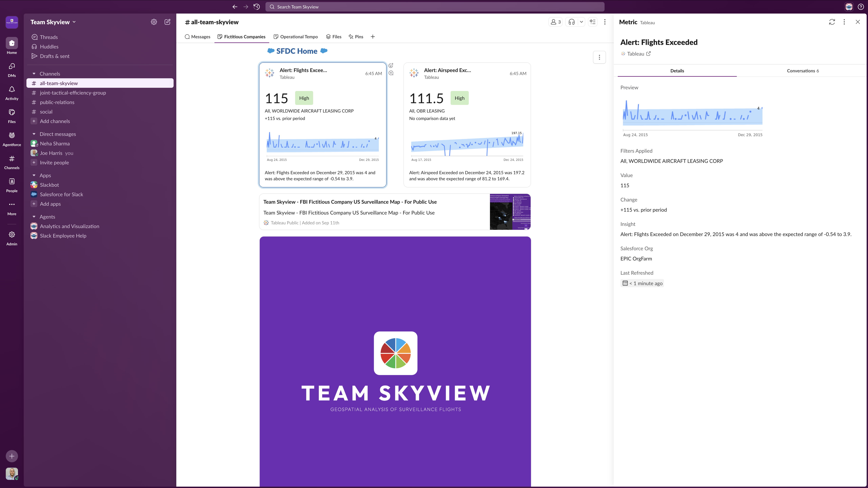The height and width of the screenshot is (488, 868).
Task: Expand huddle options chevron
Action: 581,22
